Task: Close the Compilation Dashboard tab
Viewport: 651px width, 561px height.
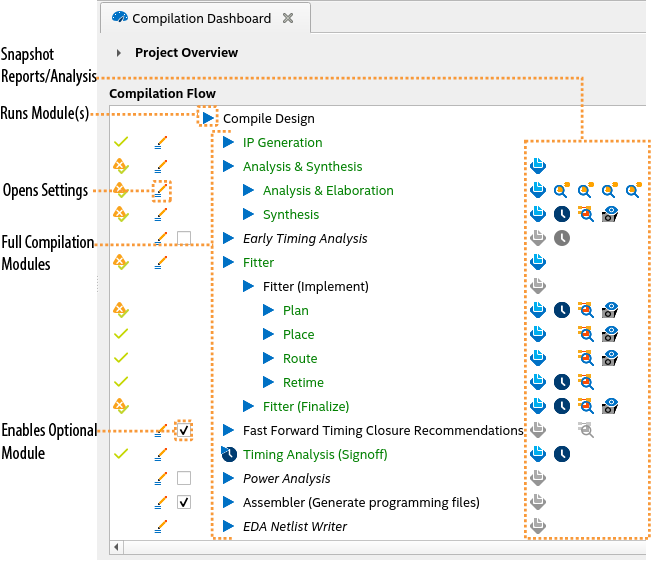Action: [x=288, y=18]
